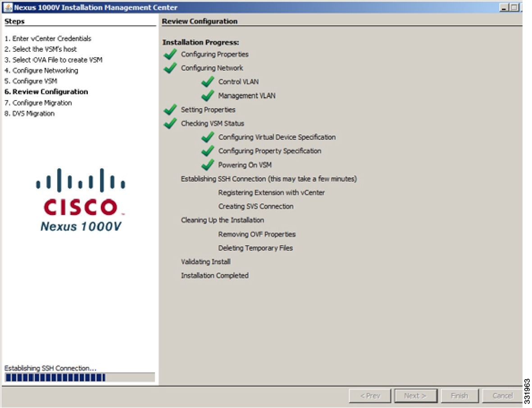Maximize the Installation Management Center window
532x408 pixels.
(x=514, y=7)
